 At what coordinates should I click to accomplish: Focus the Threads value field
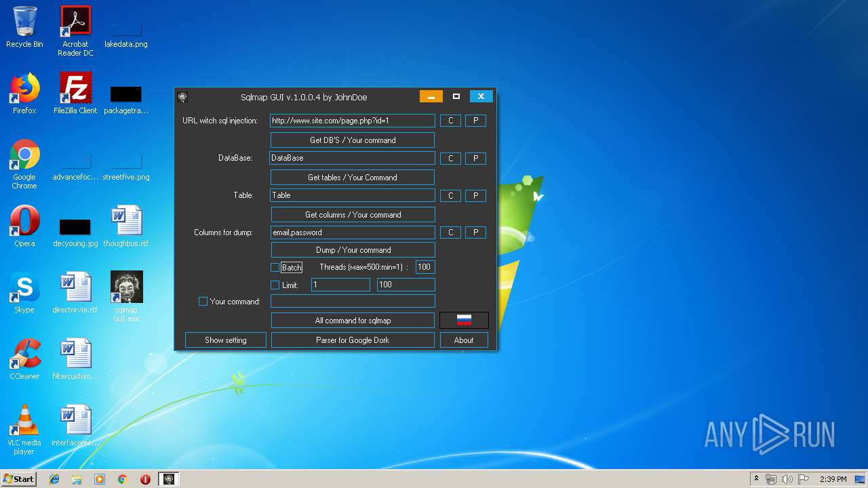point(425,267)
